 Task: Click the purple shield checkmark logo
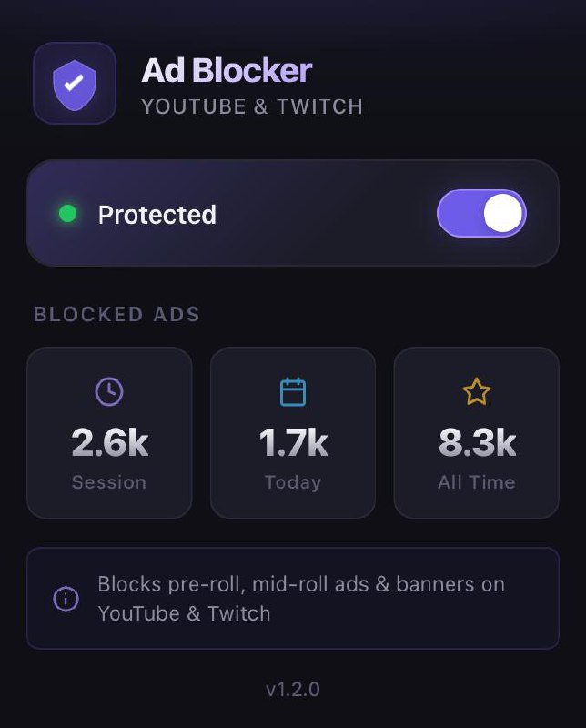(75, 83)
